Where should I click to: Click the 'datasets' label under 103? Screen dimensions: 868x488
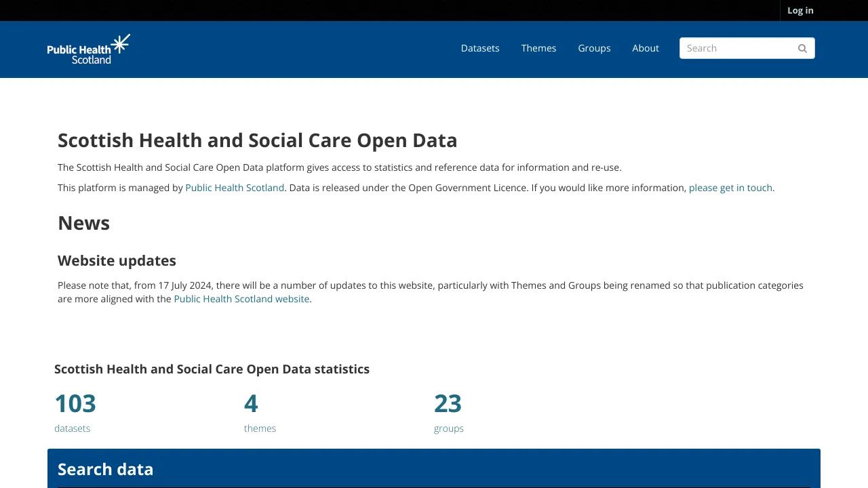click(72, 428)
